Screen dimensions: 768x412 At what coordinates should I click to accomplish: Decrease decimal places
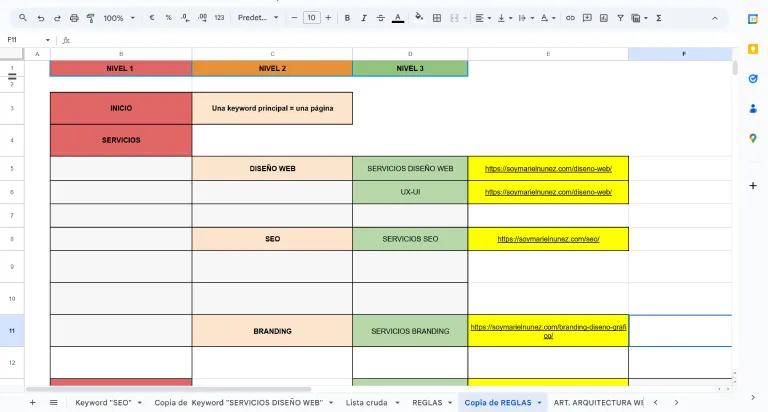point(185,18)
